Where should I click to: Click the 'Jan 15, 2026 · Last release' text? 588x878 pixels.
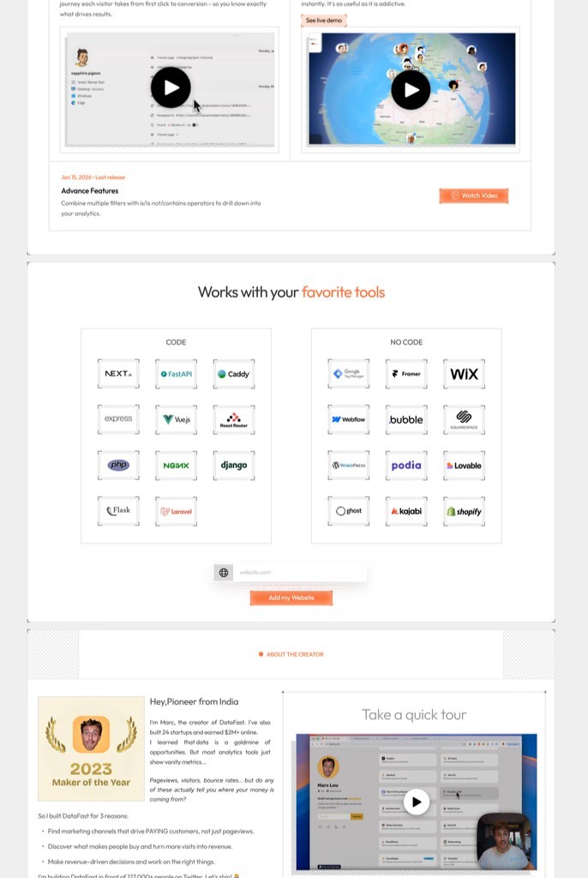tap(93, 177)
